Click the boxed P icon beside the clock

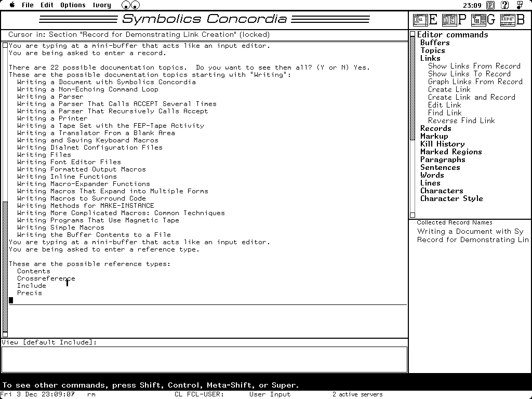pyautogui.click(x=490, y=5)
